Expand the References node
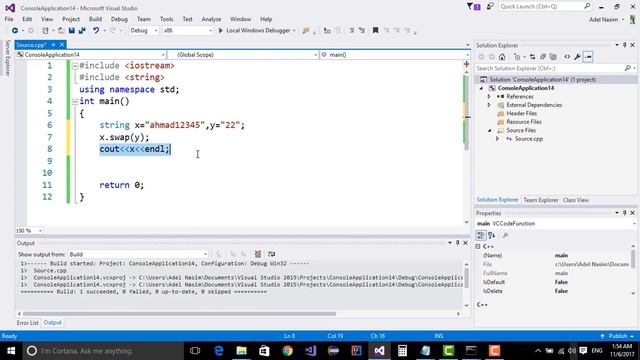The image size is (640, 360). [x=489, y=97]
